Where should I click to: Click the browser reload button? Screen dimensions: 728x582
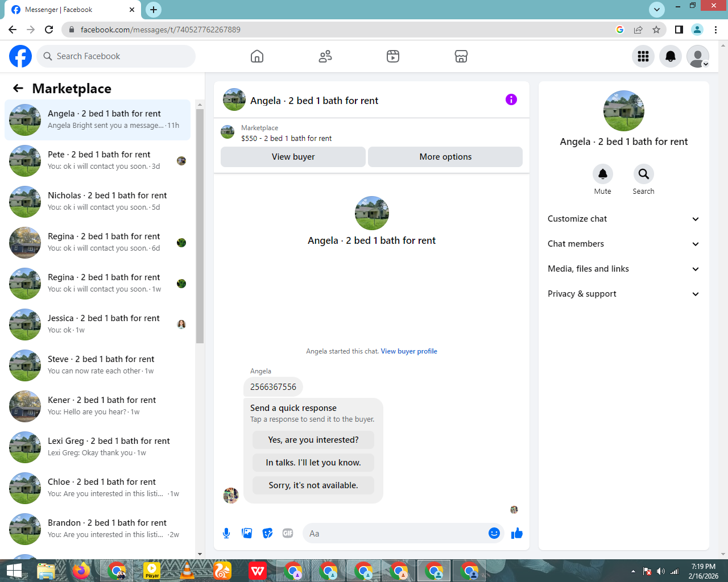coord(49,30)
